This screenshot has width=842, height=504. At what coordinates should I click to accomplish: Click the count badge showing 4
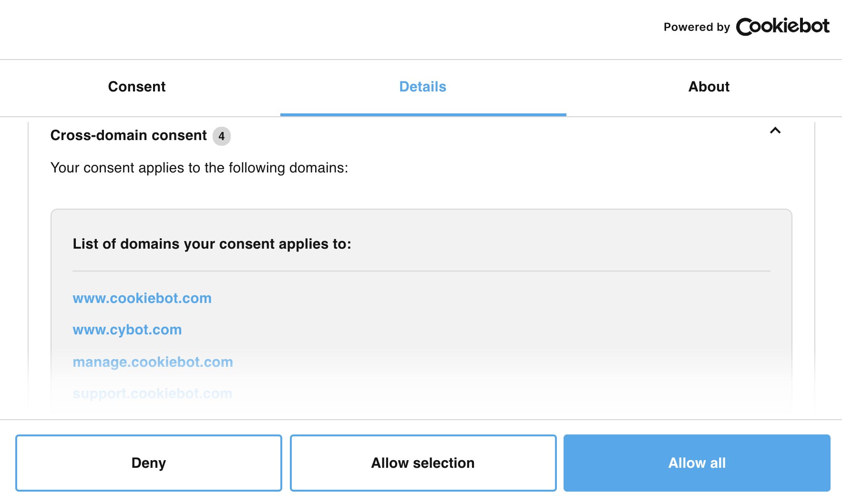222,136
